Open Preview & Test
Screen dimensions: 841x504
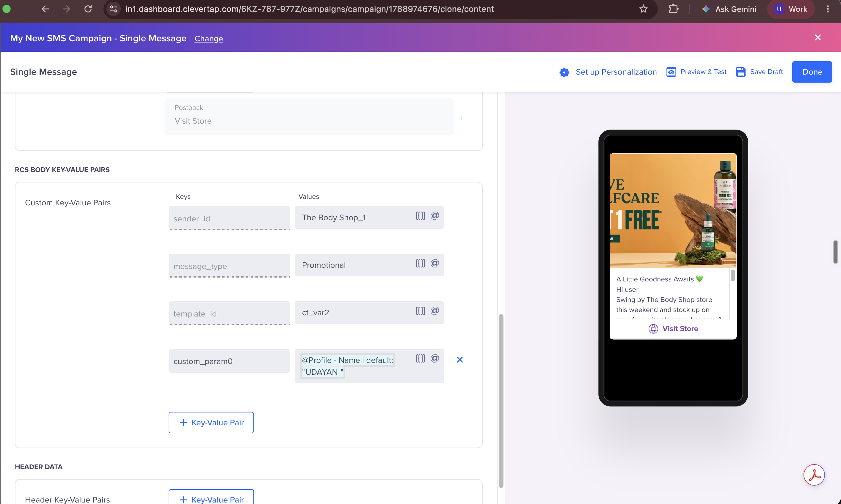[x=703, y=72]
